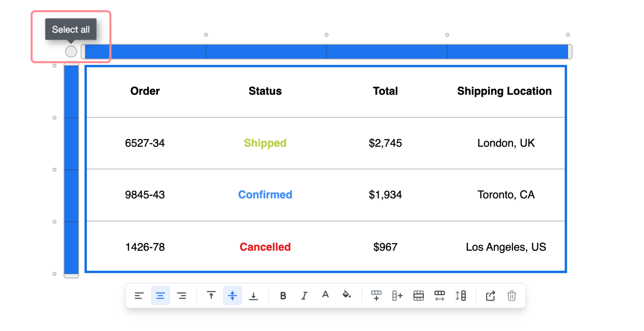Align cell content to top

tap(211, 295)
